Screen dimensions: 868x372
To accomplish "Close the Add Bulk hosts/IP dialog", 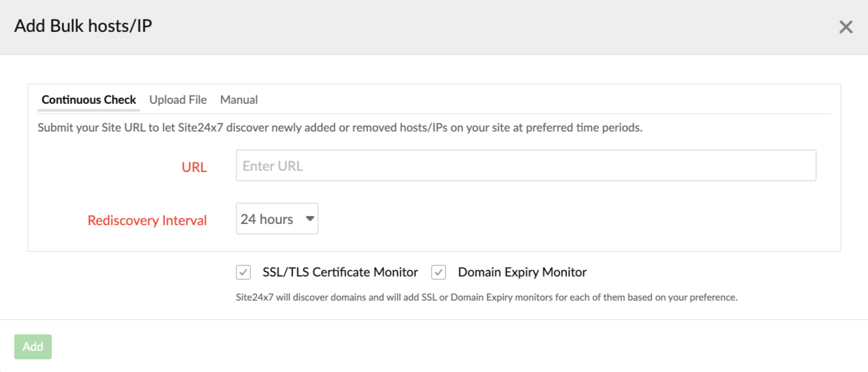I will (846, 27).
